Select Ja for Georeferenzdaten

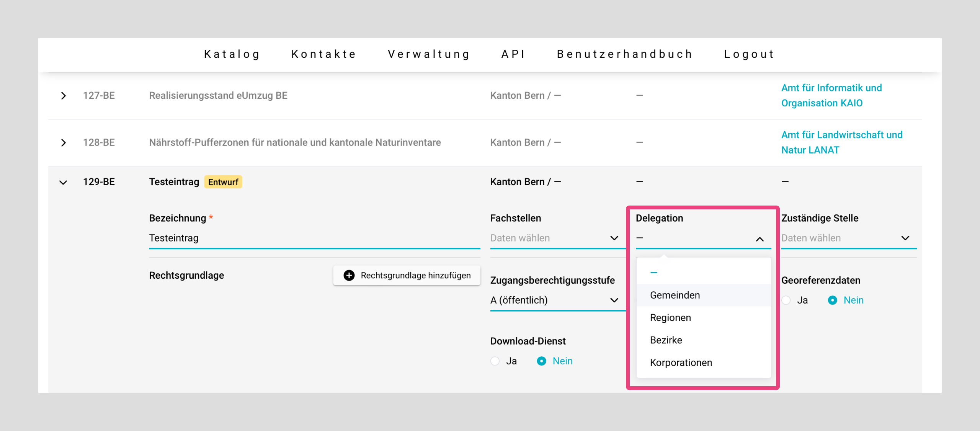(786, 300)
